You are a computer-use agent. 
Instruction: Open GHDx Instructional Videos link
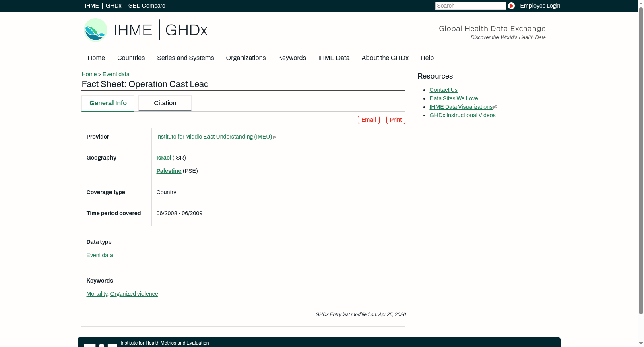(462, 115)
